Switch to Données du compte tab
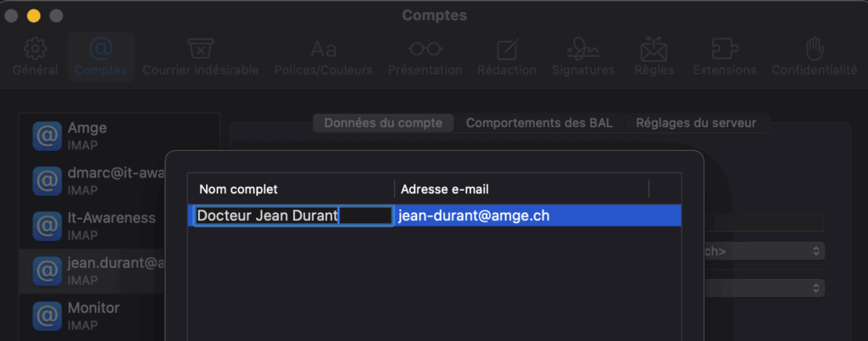This screenshot has height=341, width=868. point(383,123)
